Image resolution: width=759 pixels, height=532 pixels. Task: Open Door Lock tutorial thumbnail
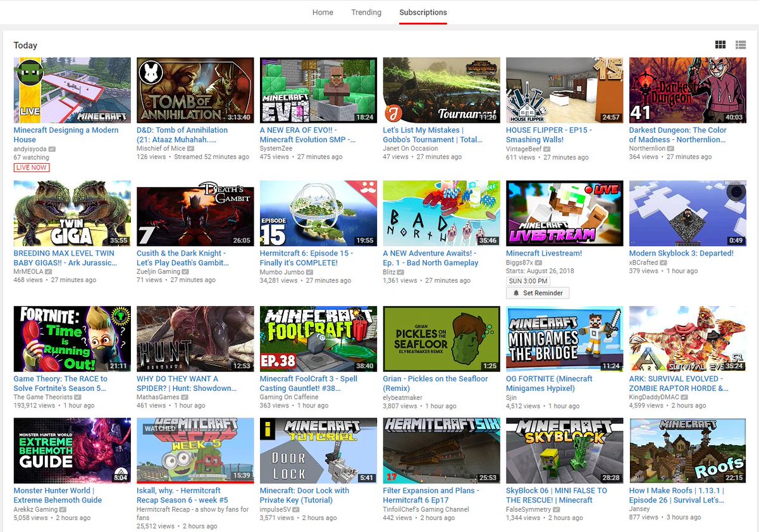pos(318,451)
